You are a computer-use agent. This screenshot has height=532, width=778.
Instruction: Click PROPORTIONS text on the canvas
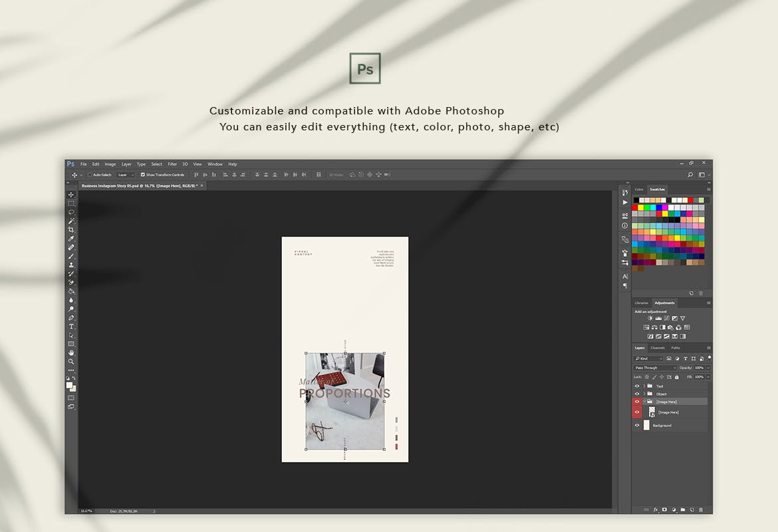click(x=345, y=394)
